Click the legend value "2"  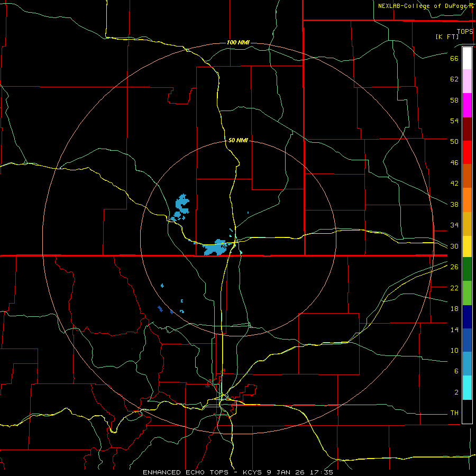coord(456,392)
